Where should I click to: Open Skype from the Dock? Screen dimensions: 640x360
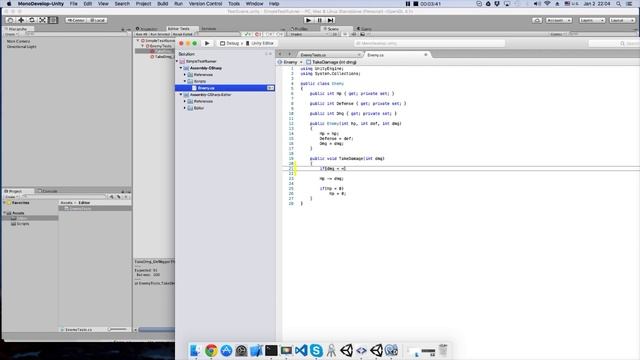coord(316,350)
